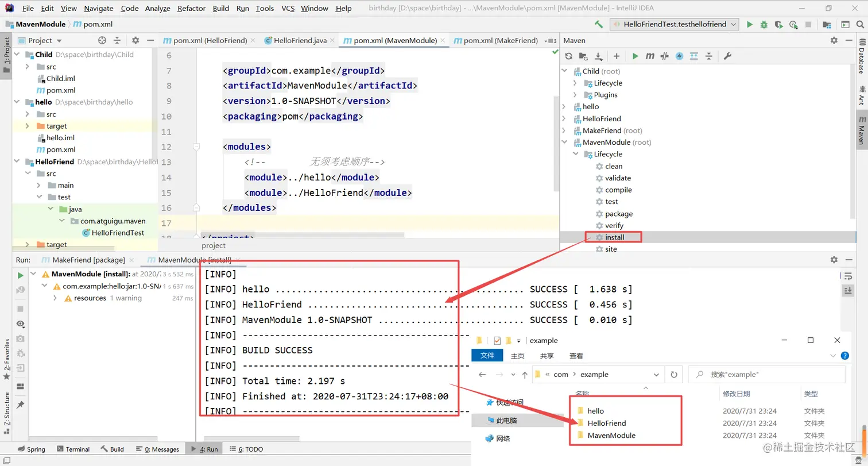Open the Database tool window
The width and height of the screenshot is (868, 466).
tap(862, 57)
